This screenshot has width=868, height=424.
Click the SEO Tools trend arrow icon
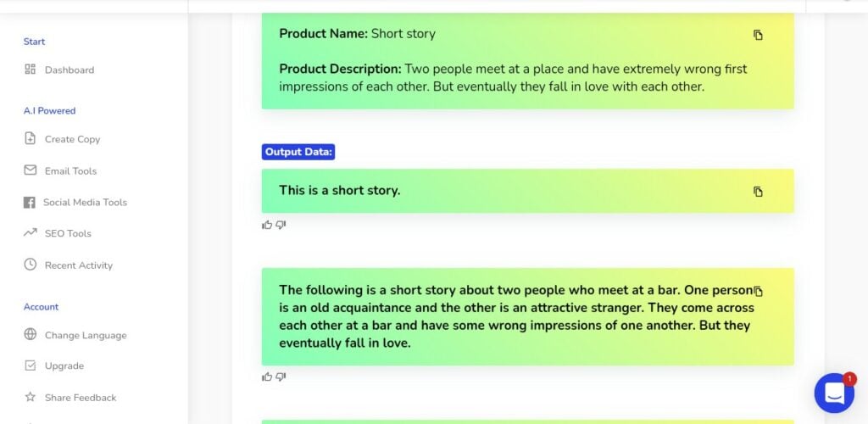[x=30, y=233]
